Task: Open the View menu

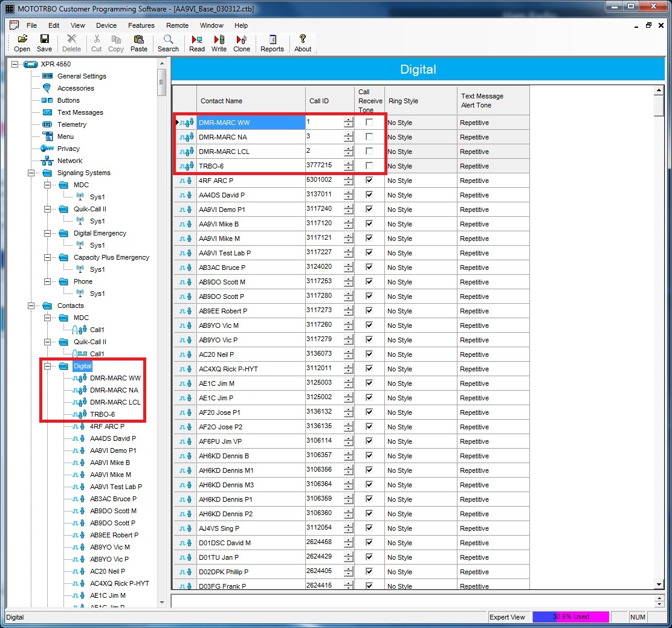Action: pyautogui.click(x=77, y=25)
